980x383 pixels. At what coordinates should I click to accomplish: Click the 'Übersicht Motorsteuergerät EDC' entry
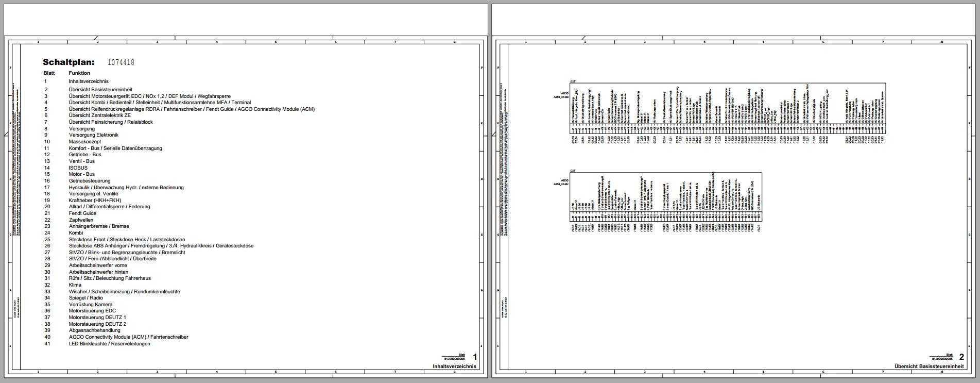click(150, 96)
